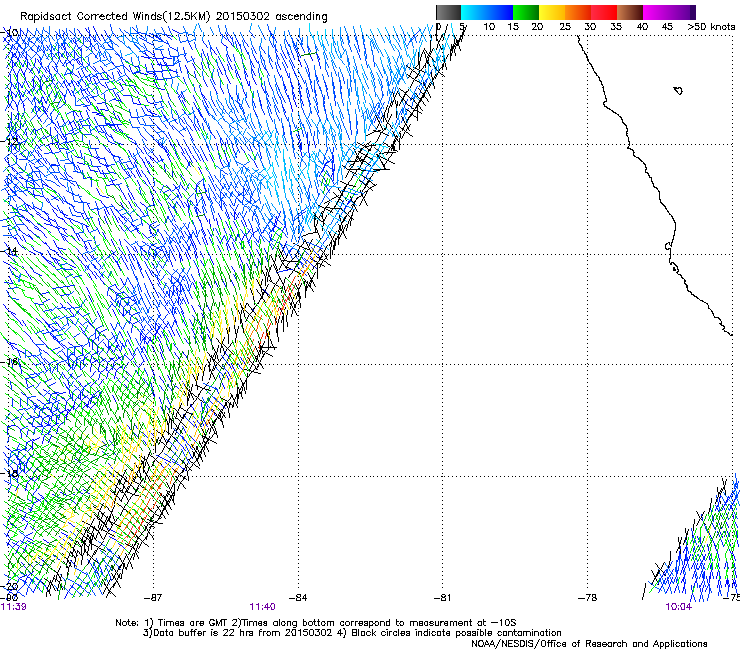This screenshot has width=740, height=650.
Task: Pick the yellow 20-25 knots legend swatch
Action: (552, 12)
